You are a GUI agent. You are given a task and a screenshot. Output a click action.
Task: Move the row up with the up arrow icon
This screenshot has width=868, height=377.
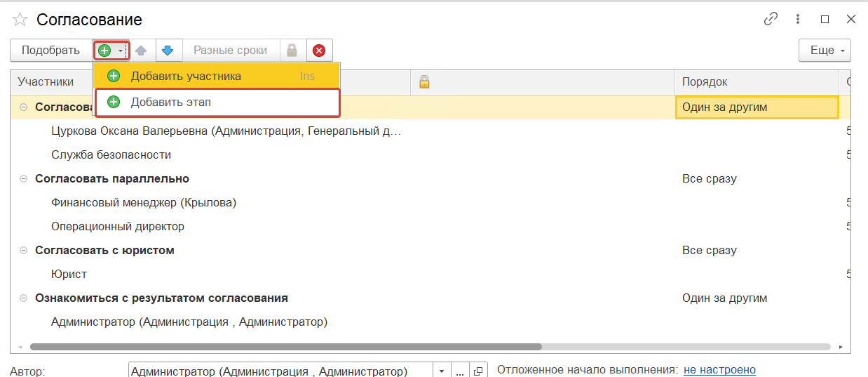142,51
